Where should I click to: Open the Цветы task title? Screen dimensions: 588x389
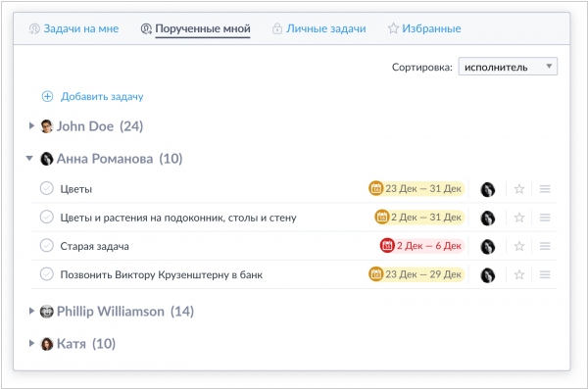point(76,189)
